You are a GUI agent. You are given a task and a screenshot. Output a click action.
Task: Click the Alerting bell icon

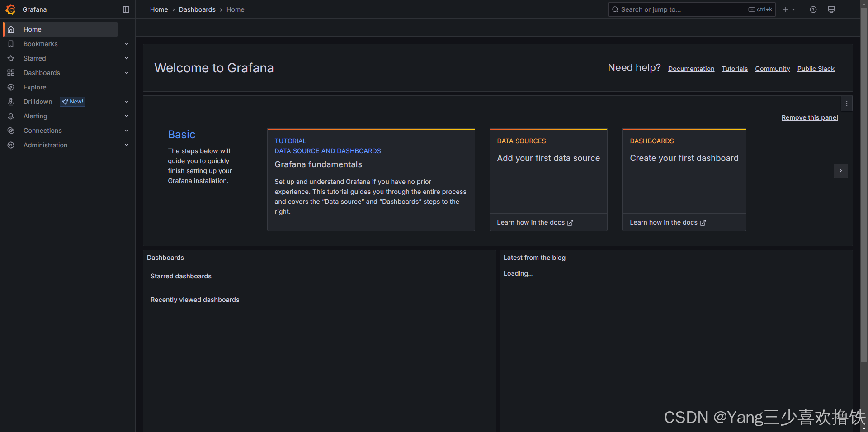click(x=11, y=116)
